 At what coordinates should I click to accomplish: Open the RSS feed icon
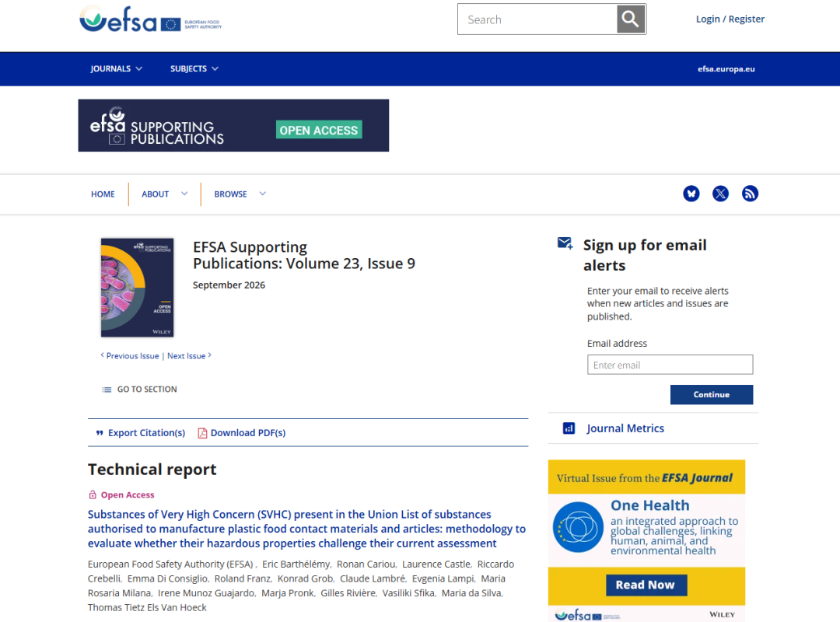[x=750, y=194]
